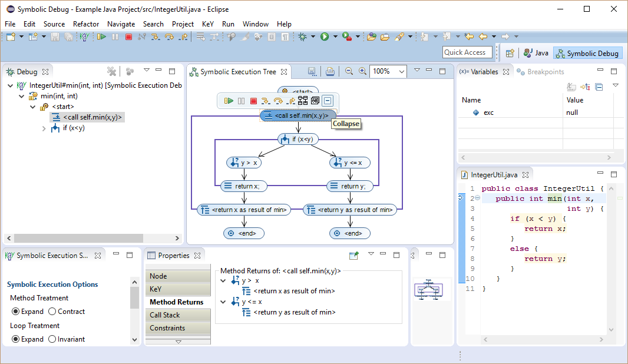The height and width of the screenshot is (364, 628).
Task: Open the Refactor menu
Action: (85, 24)
